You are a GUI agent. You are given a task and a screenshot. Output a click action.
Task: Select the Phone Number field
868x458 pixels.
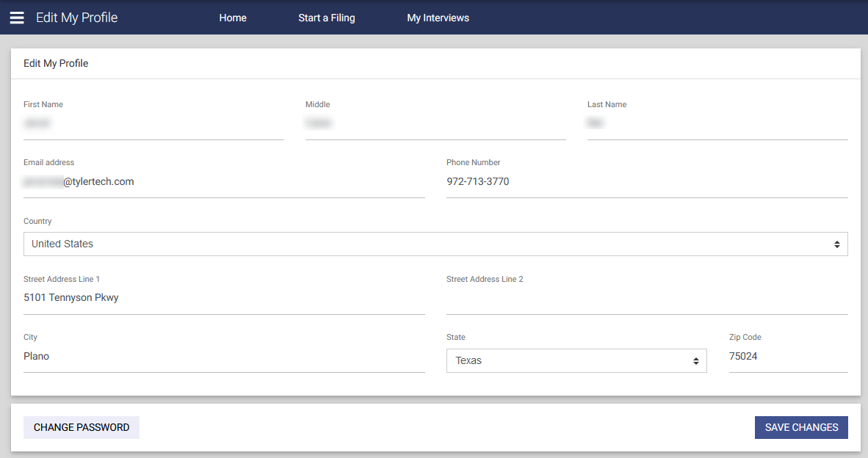tap(647, 181)
